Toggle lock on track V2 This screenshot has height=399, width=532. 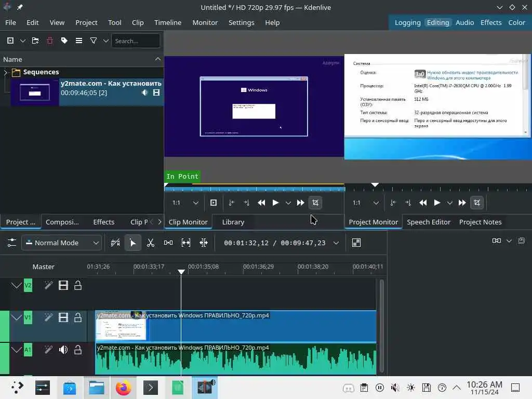coord(78,285)
